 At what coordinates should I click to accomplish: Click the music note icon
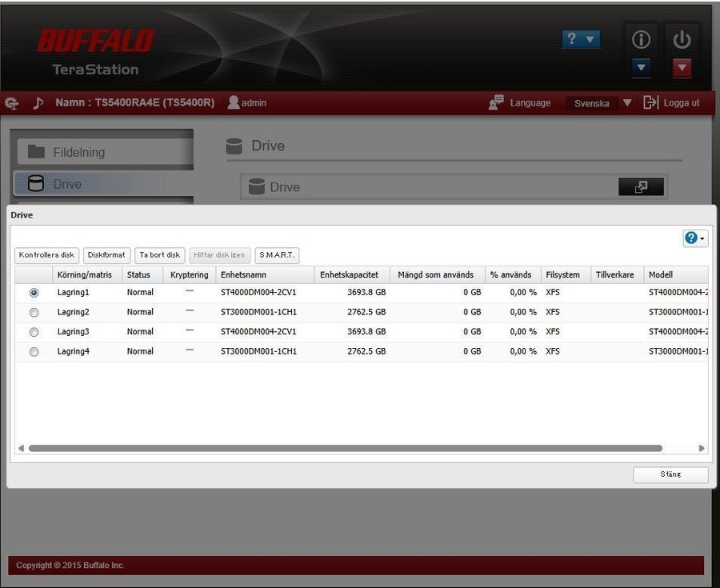click(38, 103)
